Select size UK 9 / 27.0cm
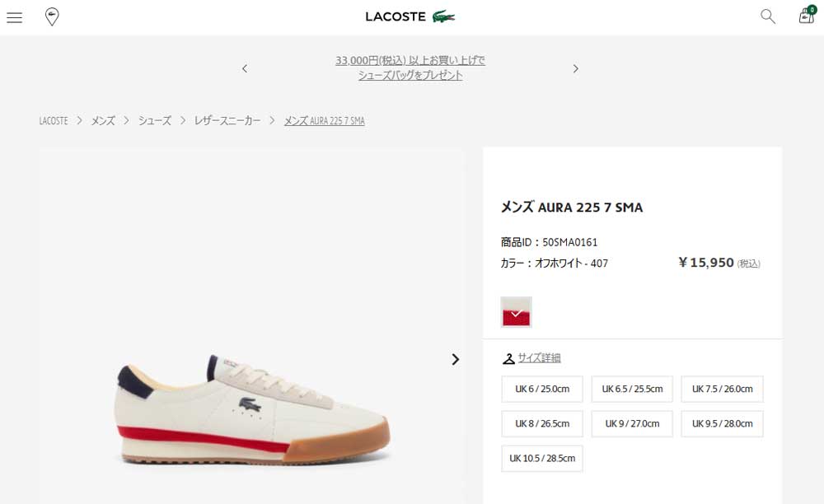 [632, 423]
